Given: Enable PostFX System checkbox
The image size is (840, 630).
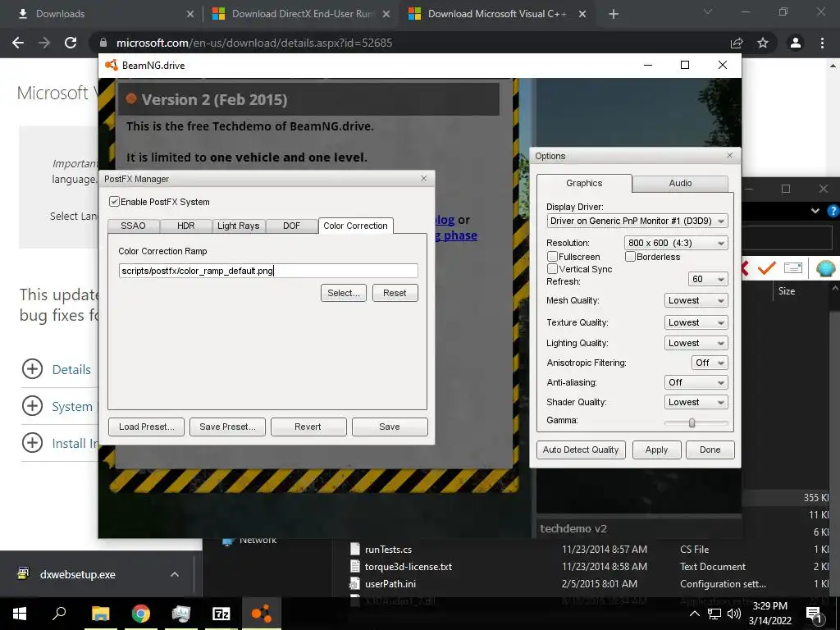Looking at the screenshot, I should pyautogui.click(x=114, y=202).
